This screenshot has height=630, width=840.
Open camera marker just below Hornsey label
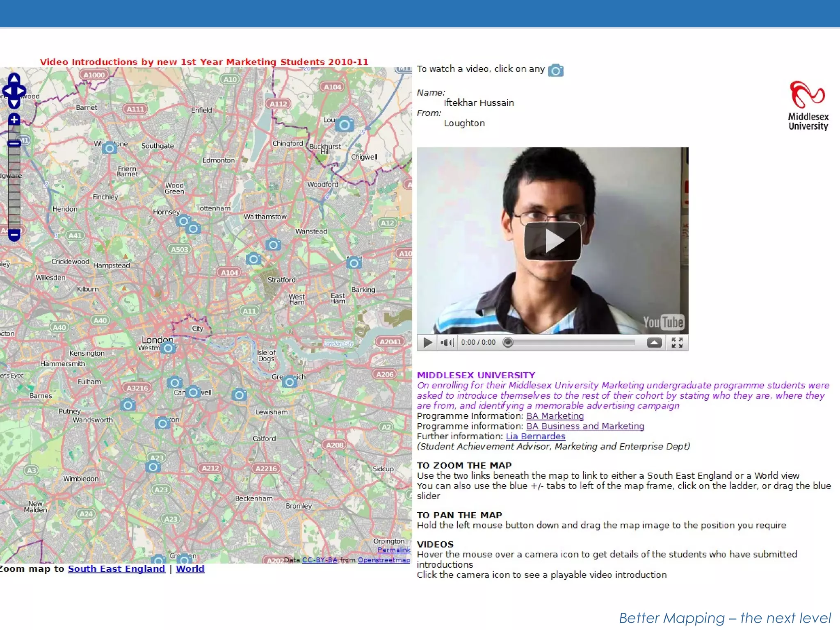click(183, 221)
